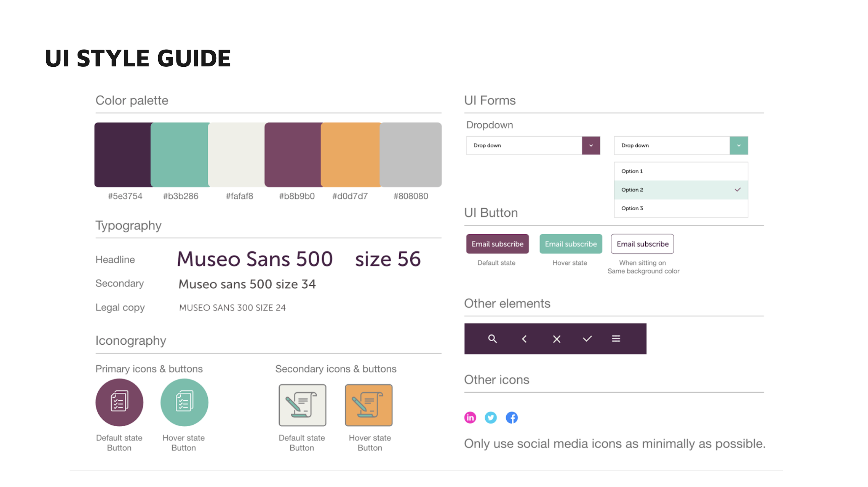868x487 pixels.
Task: Click the search magnifier icon in dark bar
Action: click(492, 339)
